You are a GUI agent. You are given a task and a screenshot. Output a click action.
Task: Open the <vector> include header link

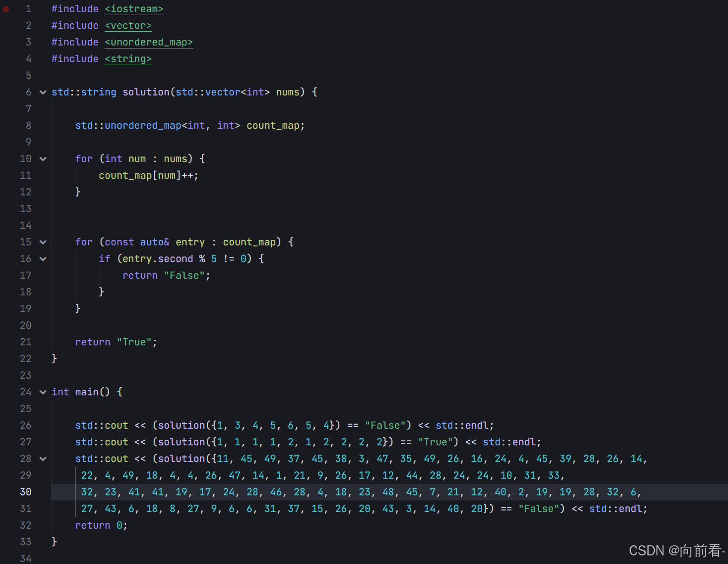(128, 26)
